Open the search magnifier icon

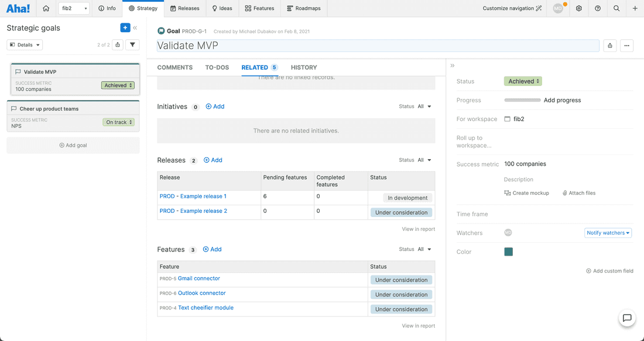(x=616, y=8)
